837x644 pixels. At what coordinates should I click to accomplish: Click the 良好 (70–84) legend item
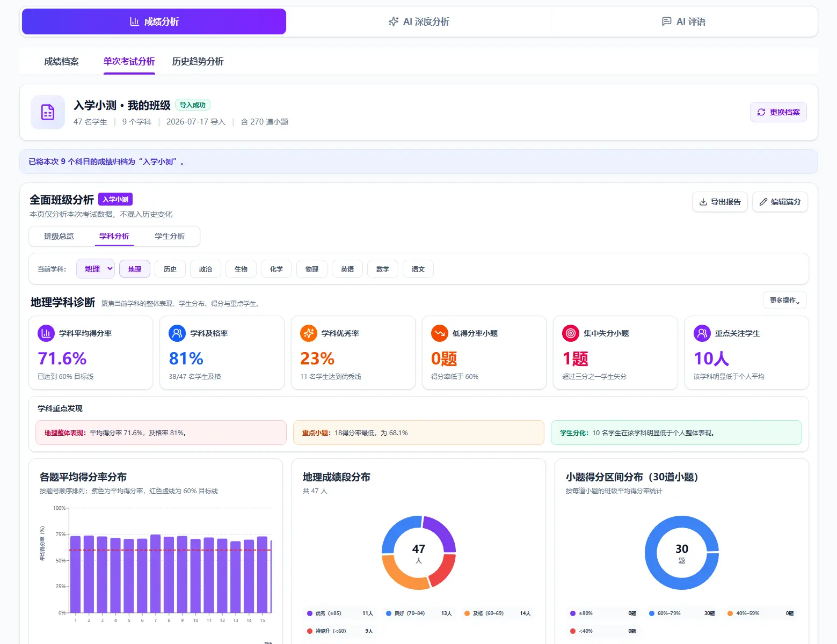point(419,613)
